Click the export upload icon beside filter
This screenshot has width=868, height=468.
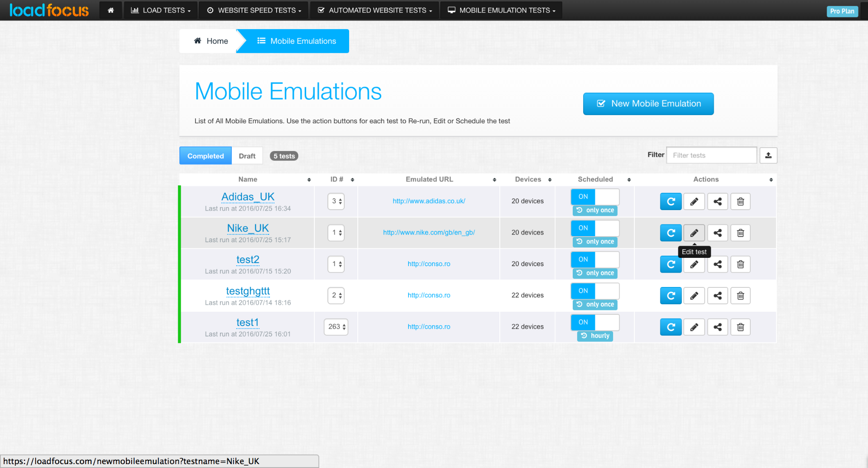pyautogui.click(x=768, y=155)
